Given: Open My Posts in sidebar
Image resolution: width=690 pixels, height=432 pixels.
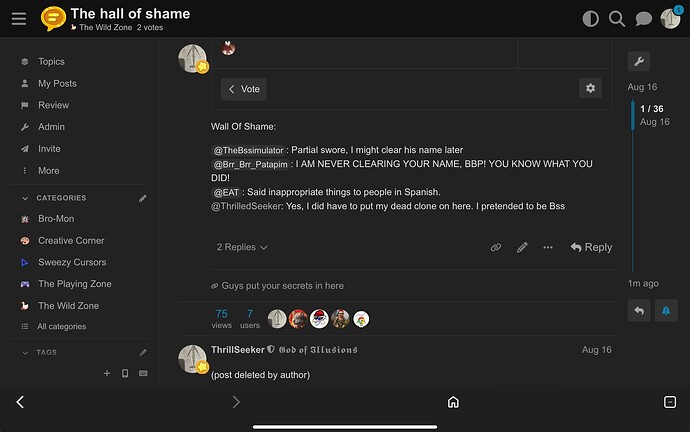Looking at the screenshot, I should [57, 83].
